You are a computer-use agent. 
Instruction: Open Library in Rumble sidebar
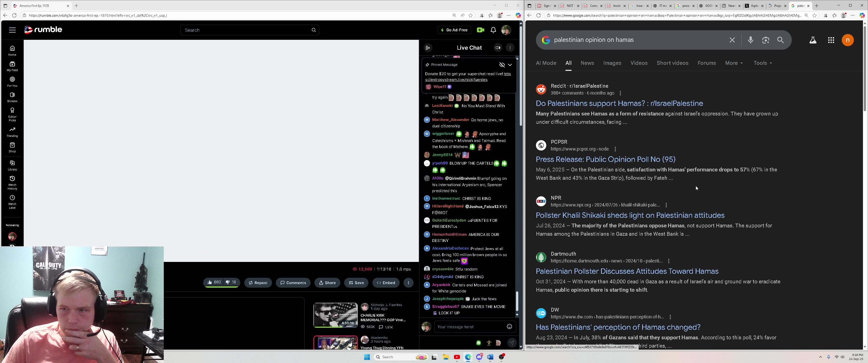pos(12,166)
